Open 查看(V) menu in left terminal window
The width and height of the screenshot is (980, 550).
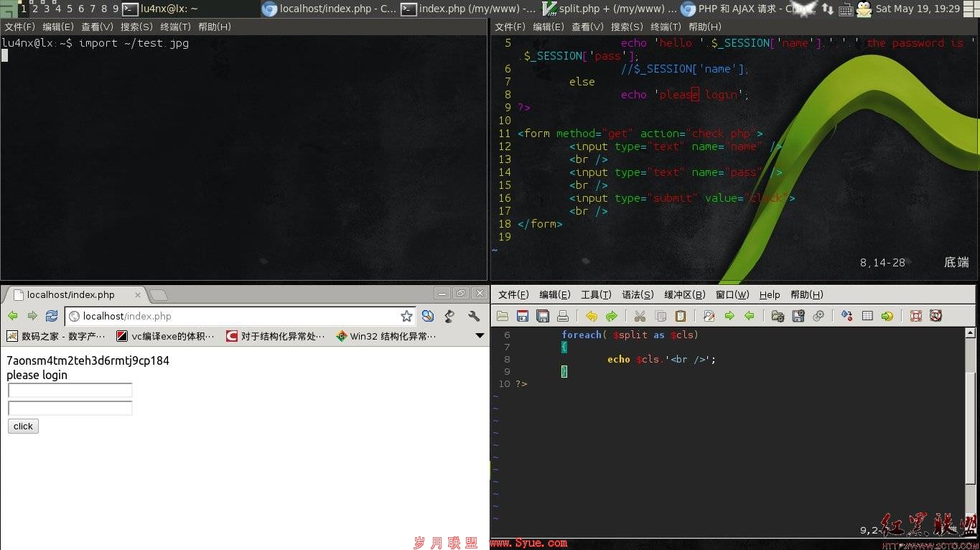pyautogui.click(x=97, y=27)
